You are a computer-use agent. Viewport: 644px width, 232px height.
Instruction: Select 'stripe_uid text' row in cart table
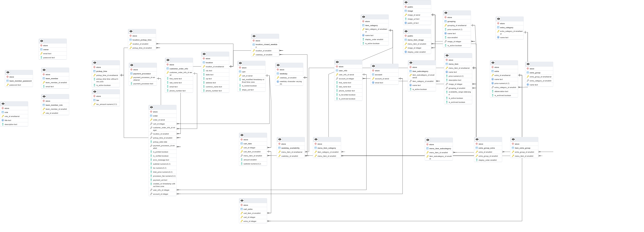pyautogui.click(x=251, y=90)
